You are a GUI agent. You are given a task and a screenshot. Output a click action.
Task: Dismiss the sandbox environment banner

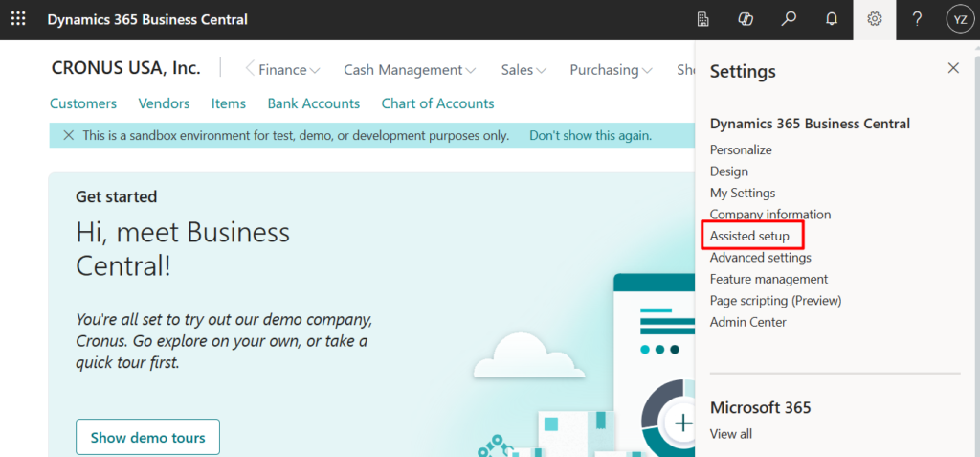pos(68,136)
